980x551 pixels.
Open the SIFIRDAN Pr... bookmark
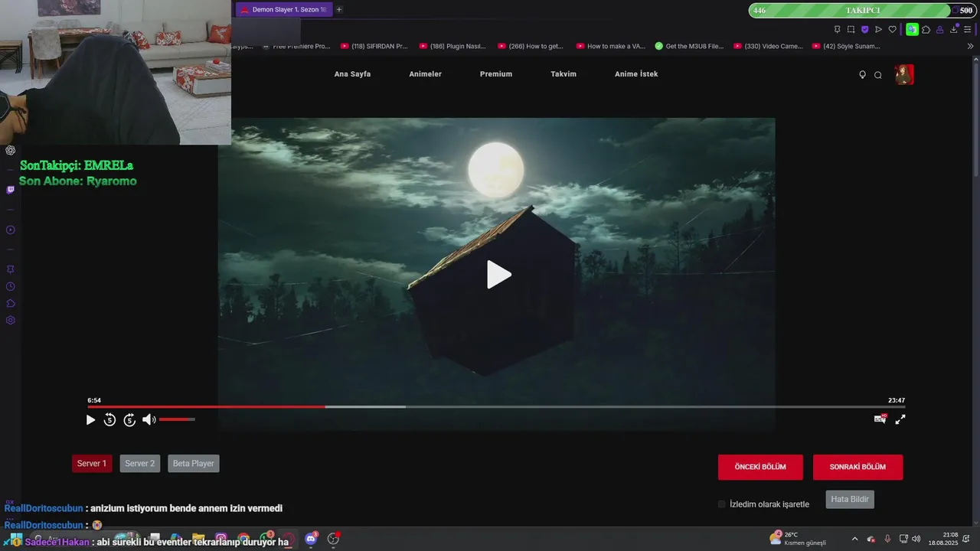pos(374,46)
